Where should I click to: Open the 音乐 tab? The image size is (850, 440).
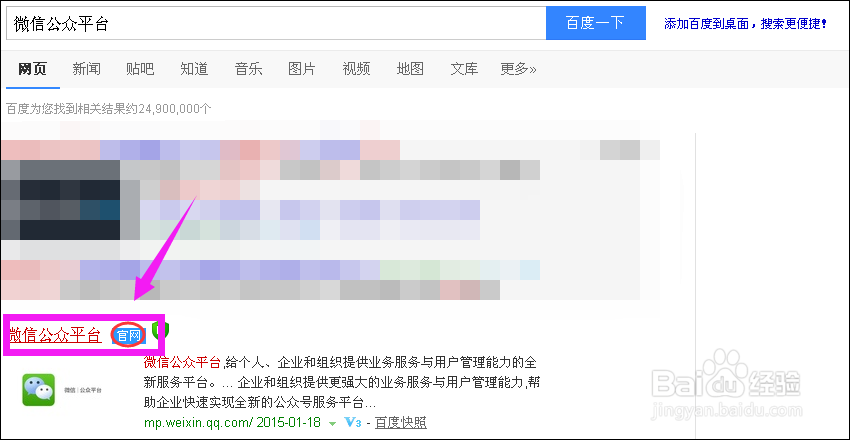point(248,69)
